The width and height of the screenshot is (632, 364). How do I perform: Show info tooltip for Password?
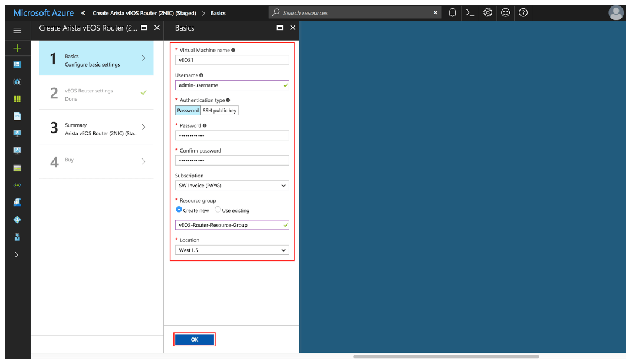point(205,125)
